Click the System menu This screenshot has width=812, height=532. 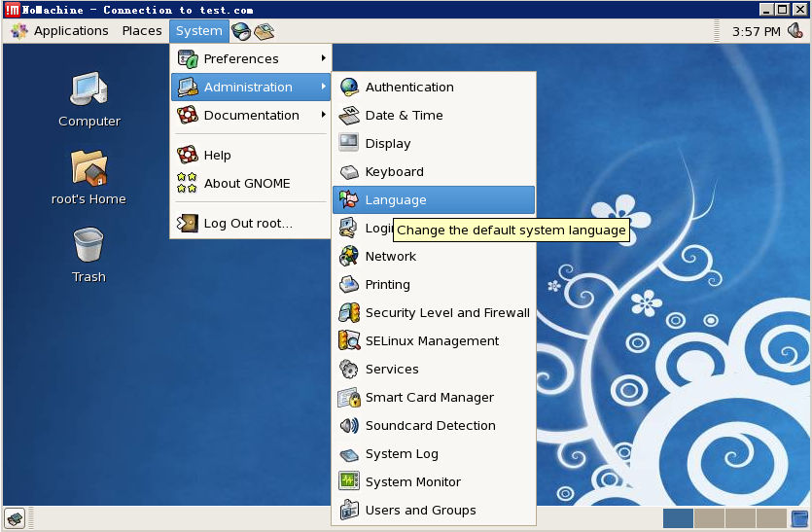[x=198, y=31]
